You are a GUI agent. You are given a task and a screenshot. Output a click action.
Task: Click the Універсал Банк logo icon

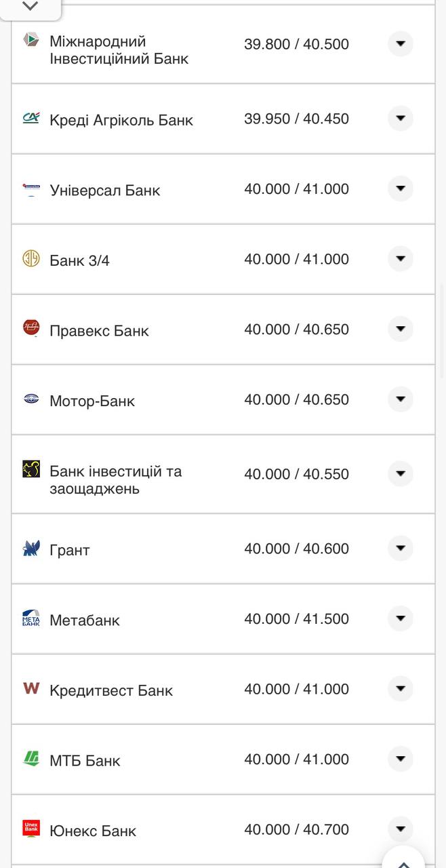(31, 189)
